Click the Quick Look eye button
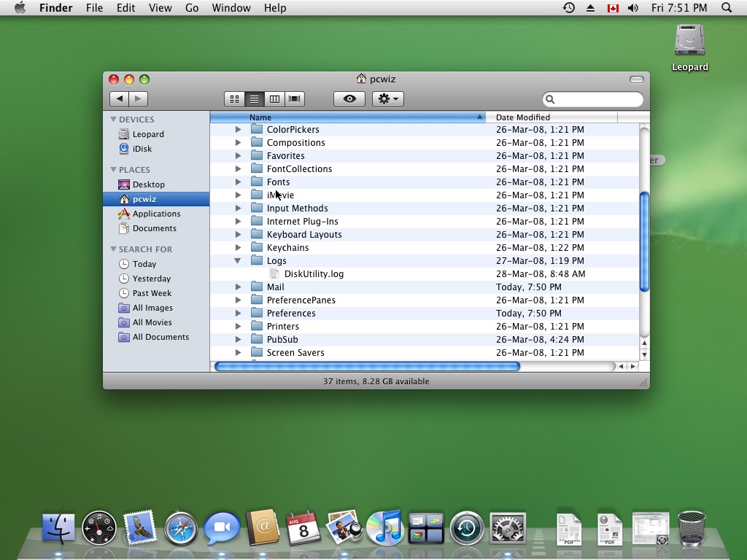The height and width of the screenshot is (560, 747). (x=349, y=99)
